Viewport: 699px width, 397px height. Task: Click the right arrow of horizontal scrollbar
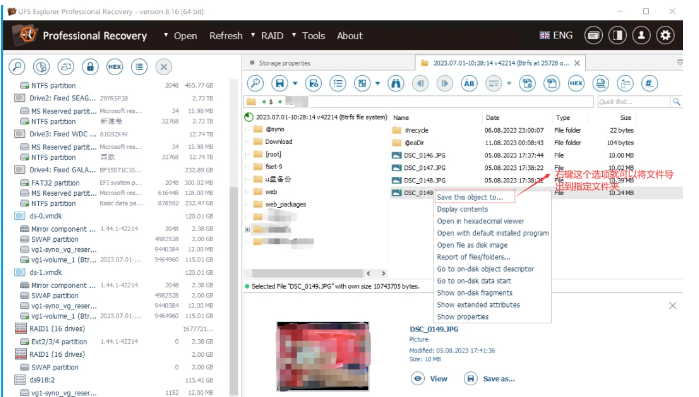(383, 273)
